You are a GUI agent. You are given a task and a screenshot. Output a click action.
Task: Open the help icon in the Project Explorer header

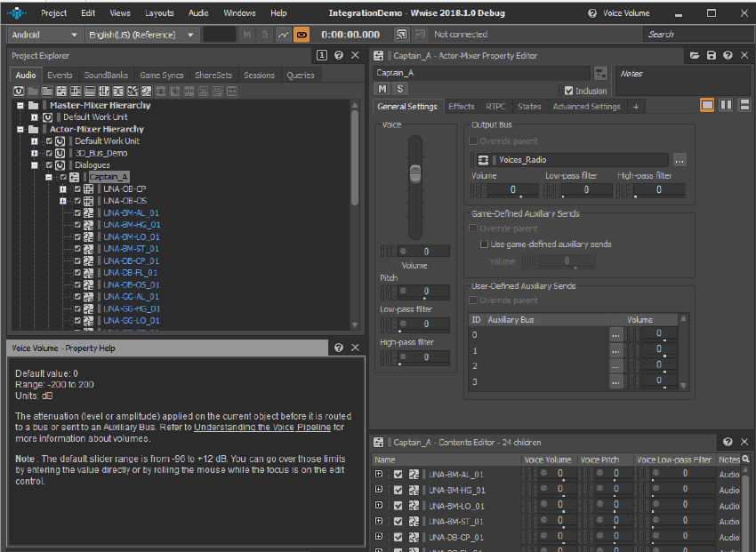339,56
